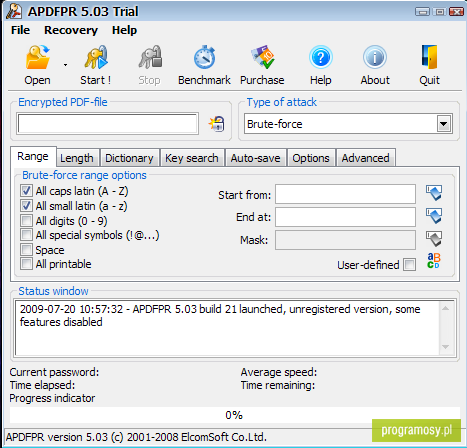Click the status log launch message

pyautogui.click(x=220, y=315)
